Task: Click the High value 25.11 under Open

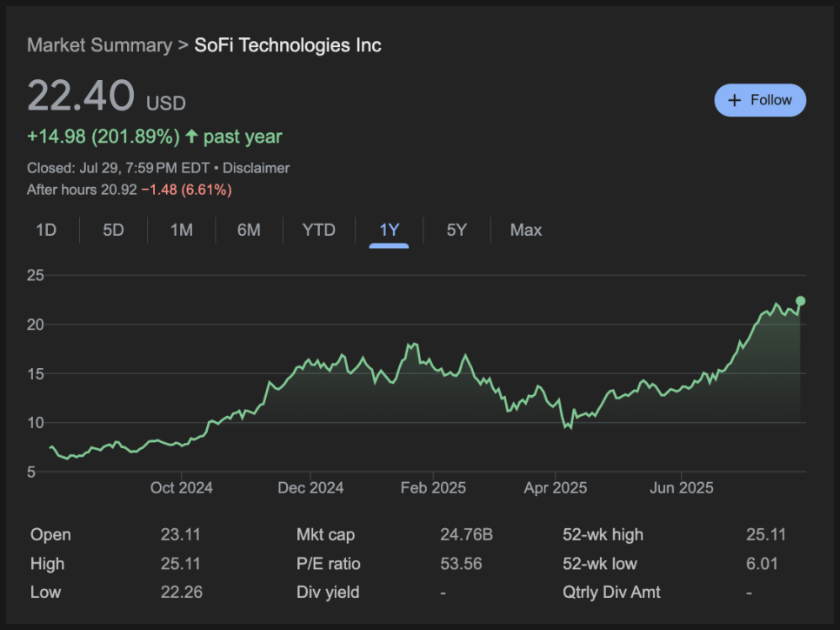Action: (181, 564)
